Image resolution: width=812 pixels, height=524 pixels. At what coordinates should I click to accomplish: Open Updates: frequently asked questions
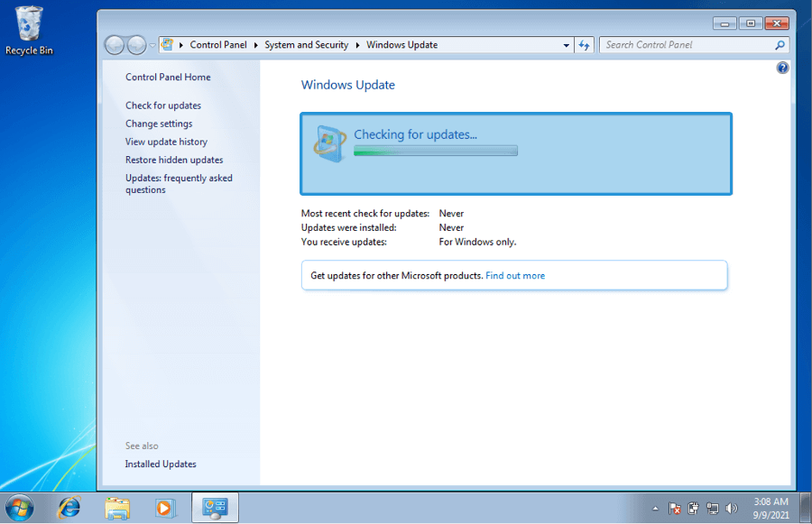pyautogui.click(x=179, y=184)
